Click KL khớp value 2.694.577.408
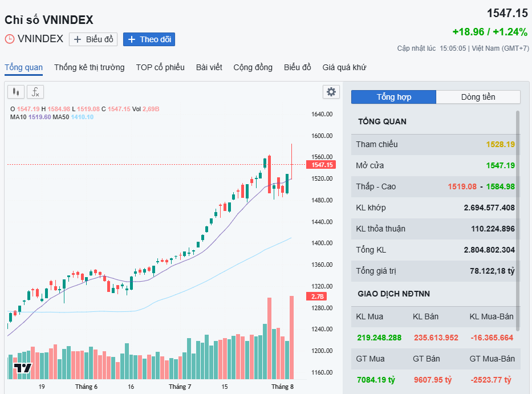 (489, 208)
